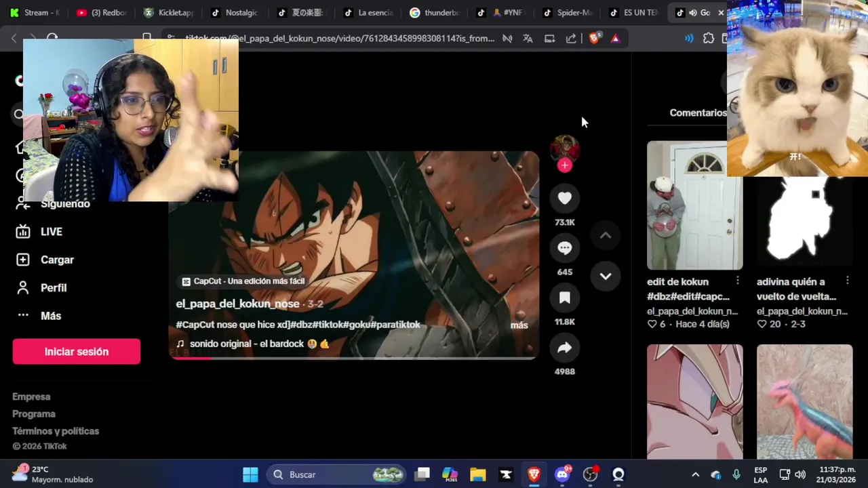Open File Explorer from the taskbar
Image resolution: width=868 pixels, height=488 pixels.
point(478,474)
